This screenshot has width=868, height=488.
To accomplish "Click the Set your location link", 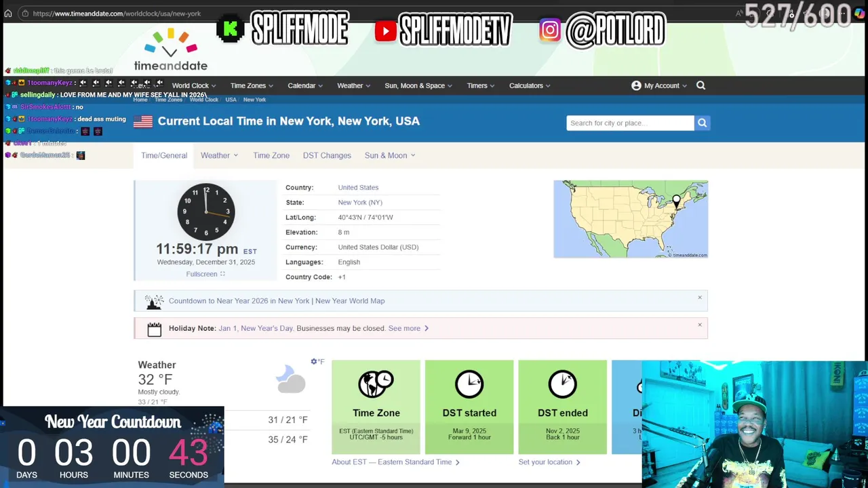I will coord(549,462).
